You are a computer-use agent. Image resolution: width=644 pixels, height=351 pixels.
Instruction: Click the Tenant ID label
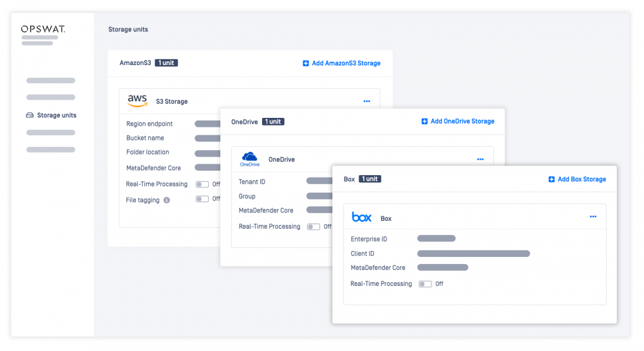(x=252, y=182)
